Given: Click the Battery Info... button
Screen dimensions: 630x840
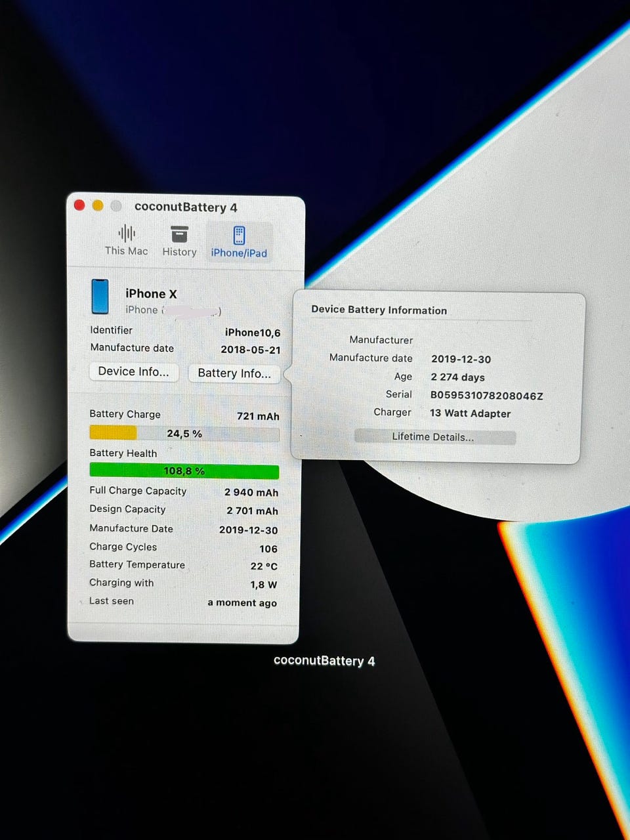Looking at the screenshot, I should [x=234, y=373].
